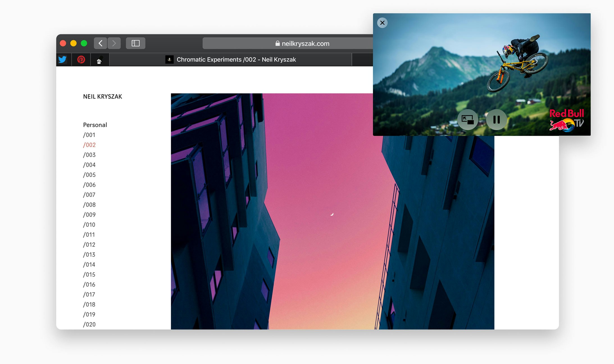Click the NEIL KRYSZAK site title
The height and width of the screenshot is (364, 614).
pyautogui.click(x=103, y=96)
